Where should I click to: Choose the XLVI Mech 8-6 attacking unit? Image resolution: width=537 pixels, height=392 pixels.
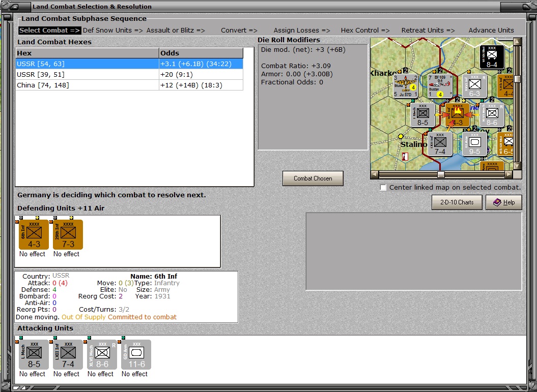pyautogui.click(x=102, y=355)
